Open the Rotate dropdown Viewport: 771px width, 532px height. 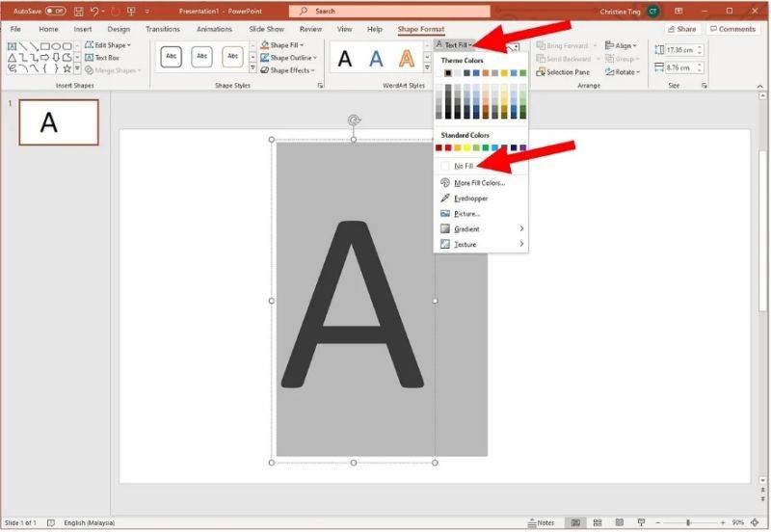pos(623,72)
